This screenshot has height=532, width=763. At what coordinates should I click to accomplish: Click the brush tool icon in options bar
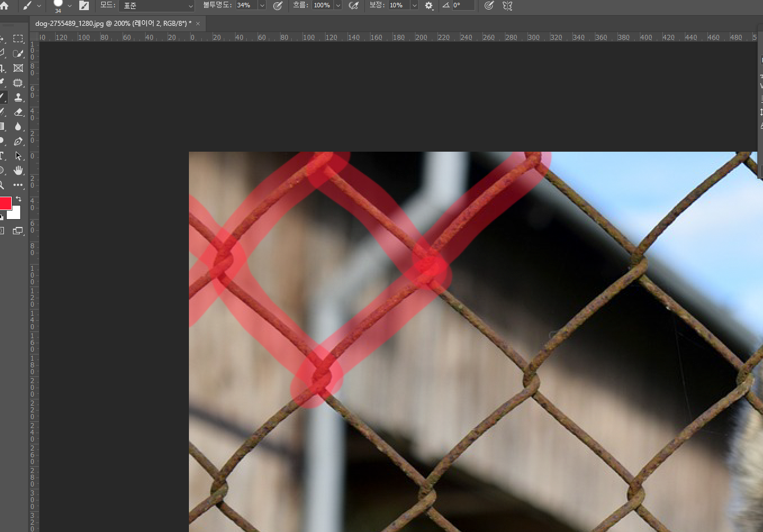(x=27, y=6)
